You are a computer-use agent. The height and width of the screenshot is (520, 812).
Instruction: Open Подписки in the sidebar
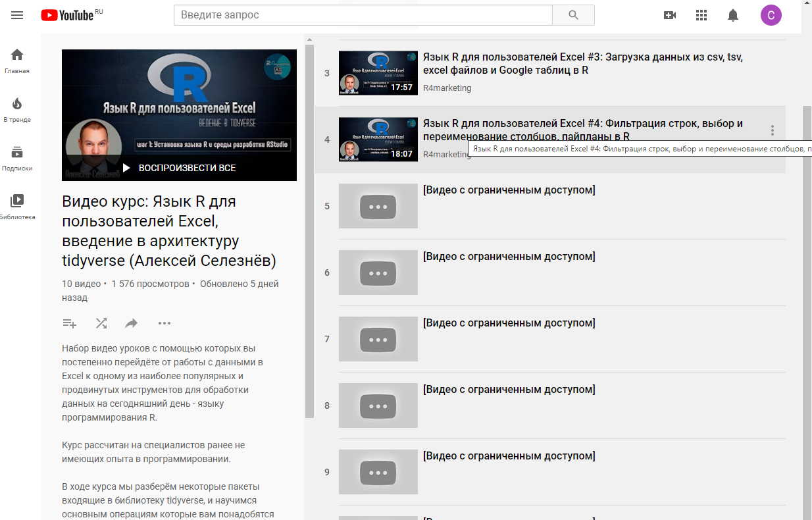[x=17, y=158]
